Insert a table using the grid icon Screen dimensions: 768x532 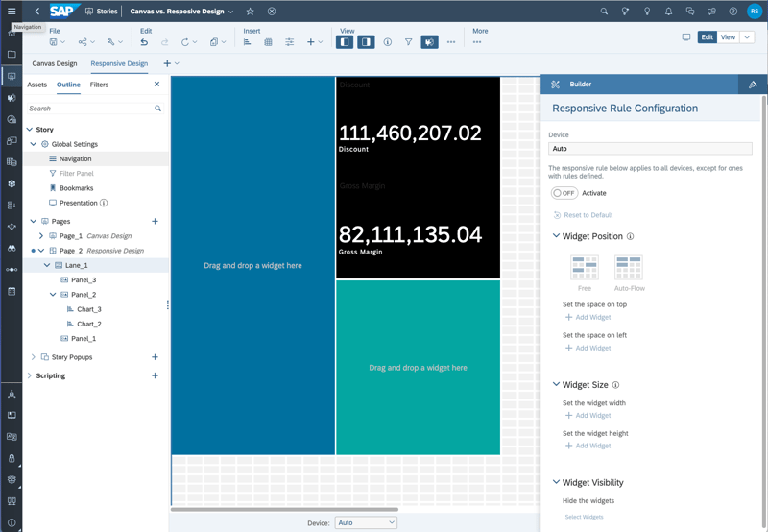pos(268,42)
